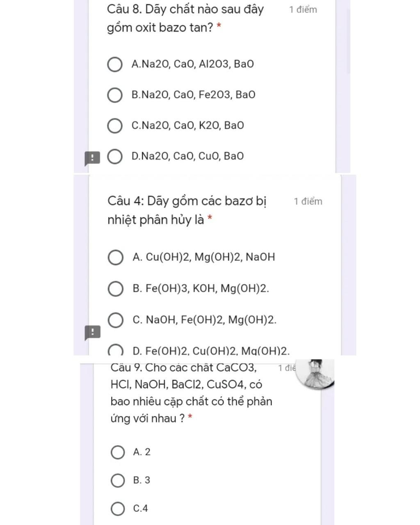Image resolution: width=420 pixels, height=525 pixels.
Task: Click feedback icon beside Câu 4 option C
Action: click(x=92, y=333)
